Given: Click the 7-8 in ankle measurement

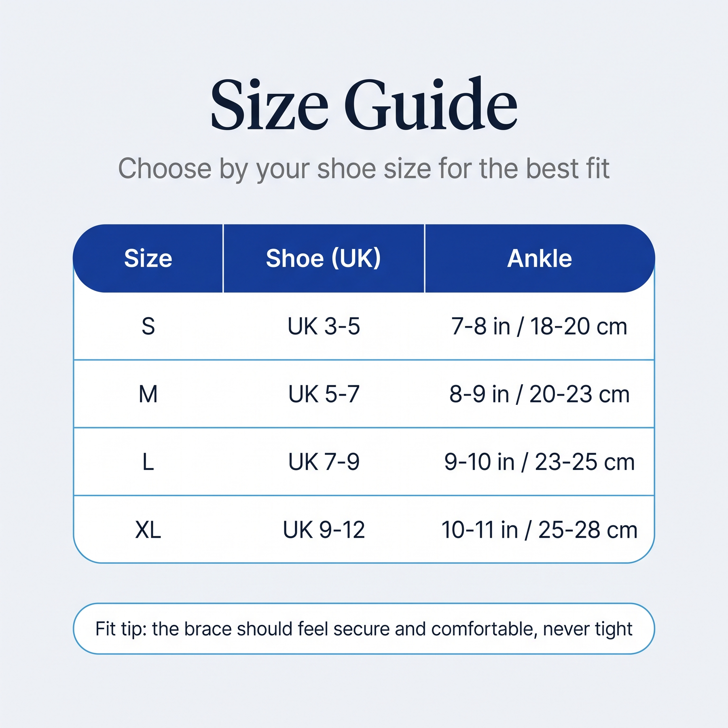Looking at the screenshot, I should (x=540, y=326).
